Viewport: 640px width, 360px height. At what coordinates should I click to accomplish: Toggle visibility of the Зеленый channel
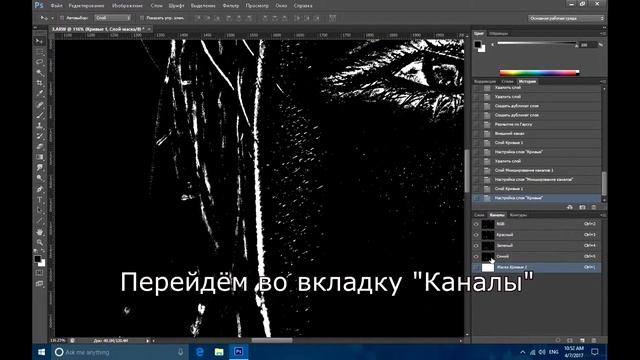click(476, 246)
